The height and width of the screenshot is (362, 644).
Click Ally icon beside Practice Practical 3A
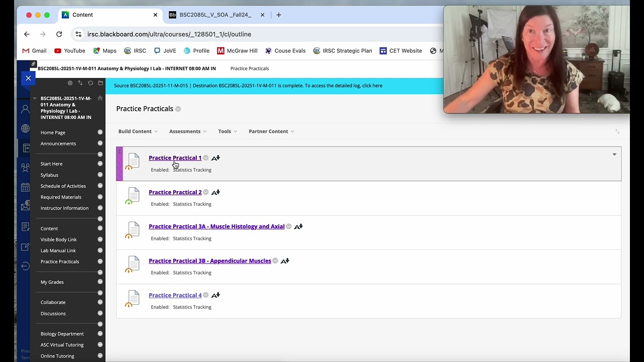click(x=298, y=227)
